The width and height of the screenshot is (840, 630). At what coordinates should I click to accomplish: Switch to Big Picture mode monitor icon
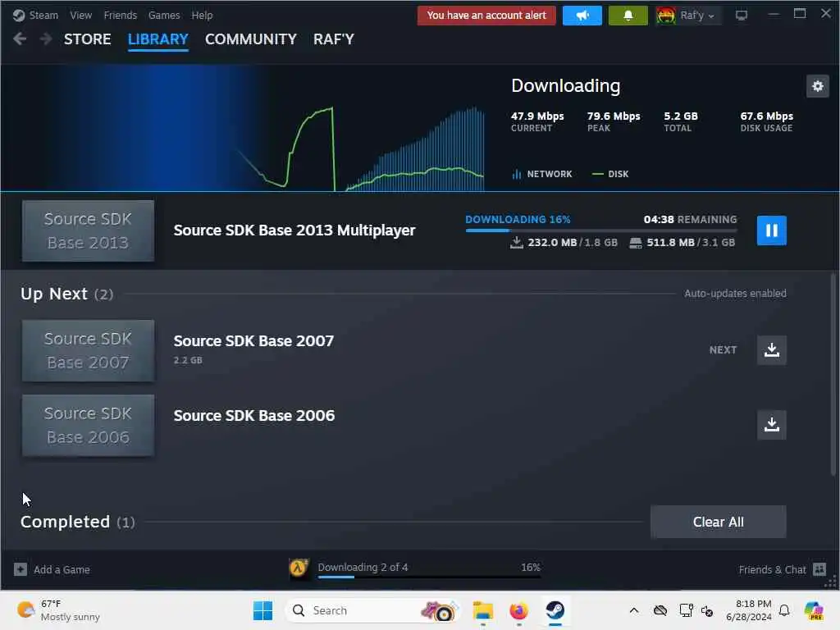click(742, 16)
